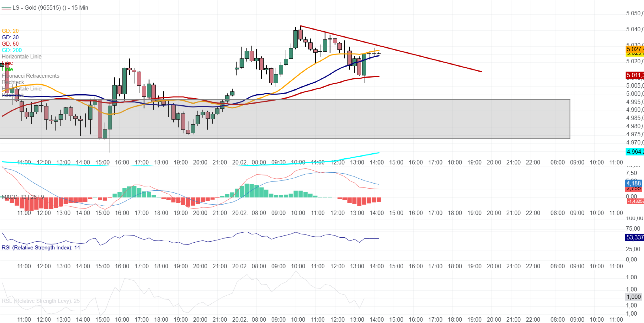Toggle the GD: 20 moving average legend
The image size is (644, 323).
point(10,31)
